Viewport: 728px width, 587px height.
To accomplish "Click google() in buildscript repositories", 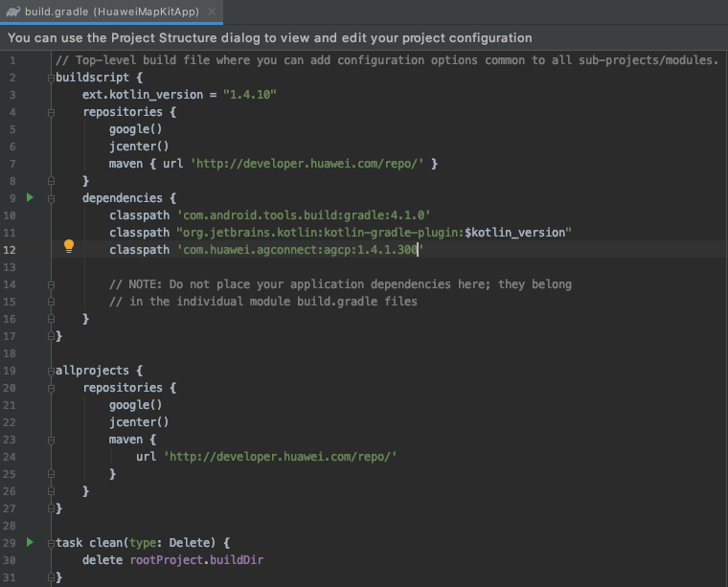I will [x=136, y=129].
